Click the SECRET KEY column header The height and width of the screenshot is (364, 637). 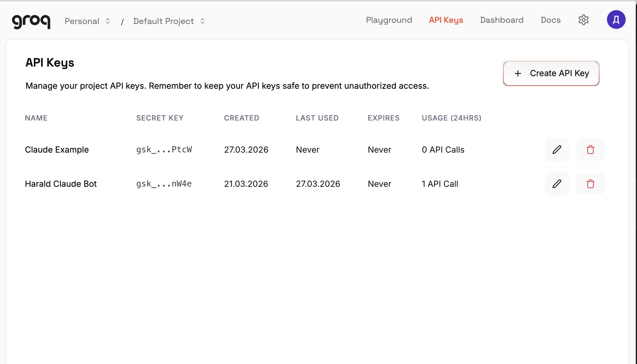click(x=160, y=118)
